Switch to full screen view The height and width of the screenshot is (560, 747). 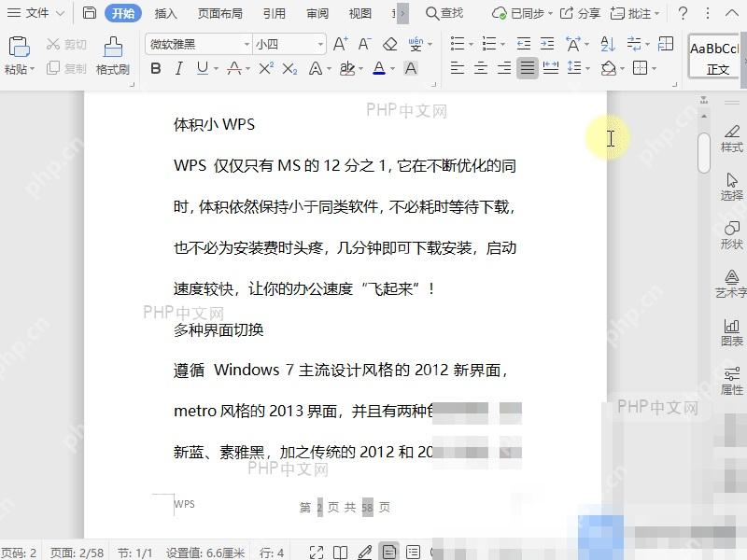(x=317, y=553)
